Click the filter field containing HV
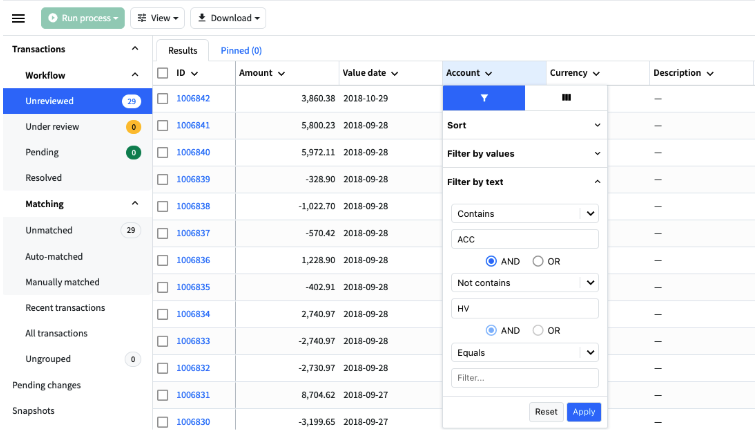755x440 pixels. 525,309
